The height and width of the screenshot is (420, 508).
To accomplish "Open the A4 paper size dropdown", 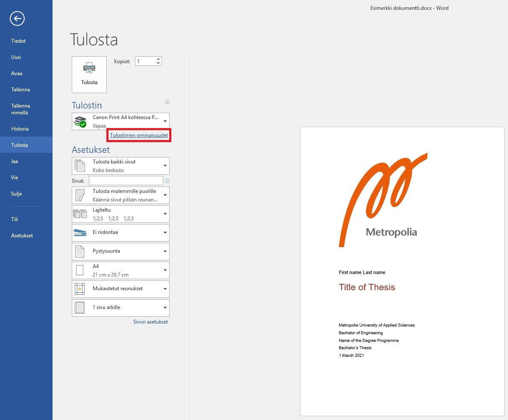I will pyautogui.click(x=120, y=270).
